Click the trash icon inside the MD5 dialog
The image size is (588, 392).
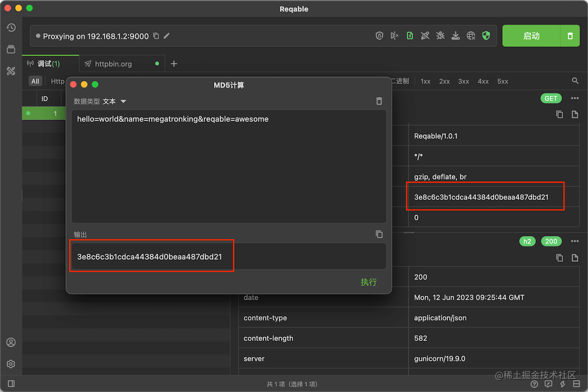tap(379, 101)
